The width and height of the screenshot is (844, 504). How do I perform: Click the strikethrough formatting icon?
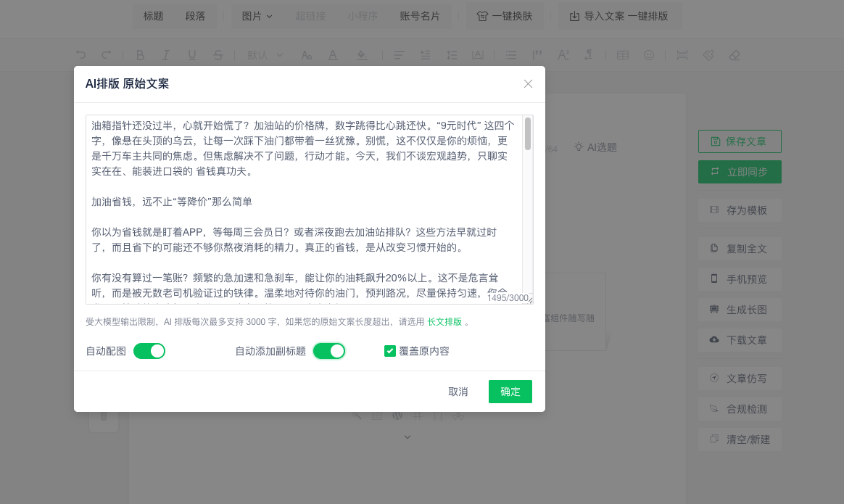click(x=218, y=55)
